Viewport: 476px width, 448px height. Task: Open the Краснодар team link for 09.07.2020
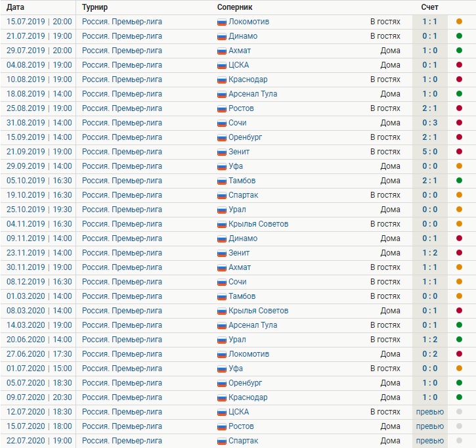[248, 397]
